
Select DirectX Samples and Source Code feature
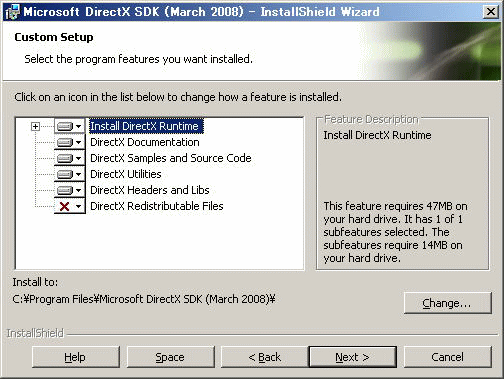[171, 158]
